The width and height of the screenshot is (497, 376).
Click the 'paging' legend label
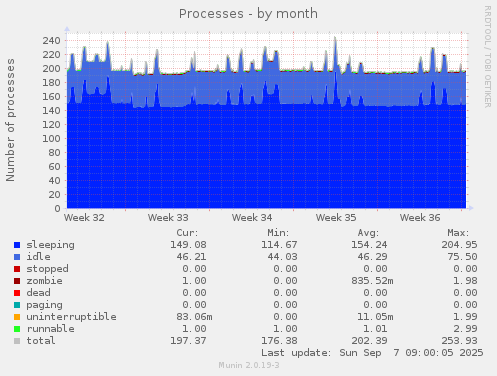(x=44, y=305)
